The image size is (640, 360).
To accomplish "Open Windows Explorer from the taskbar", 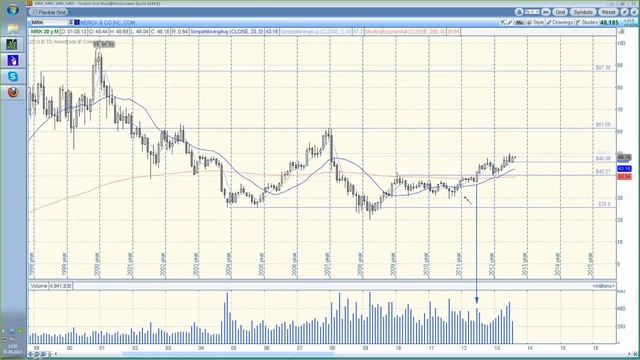I will point(13,29).
